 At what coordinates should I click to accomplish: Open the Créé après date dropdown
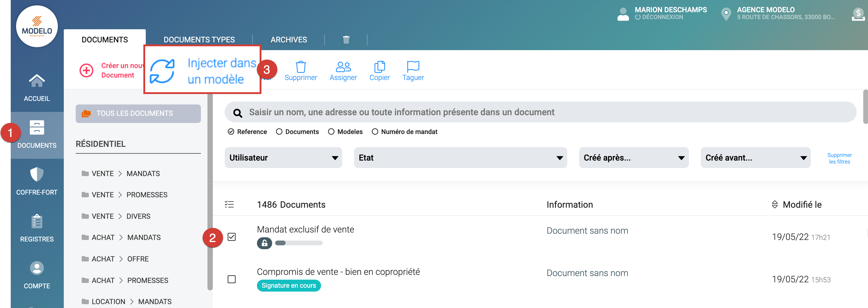pyautogui.click(x=633, y=158)
